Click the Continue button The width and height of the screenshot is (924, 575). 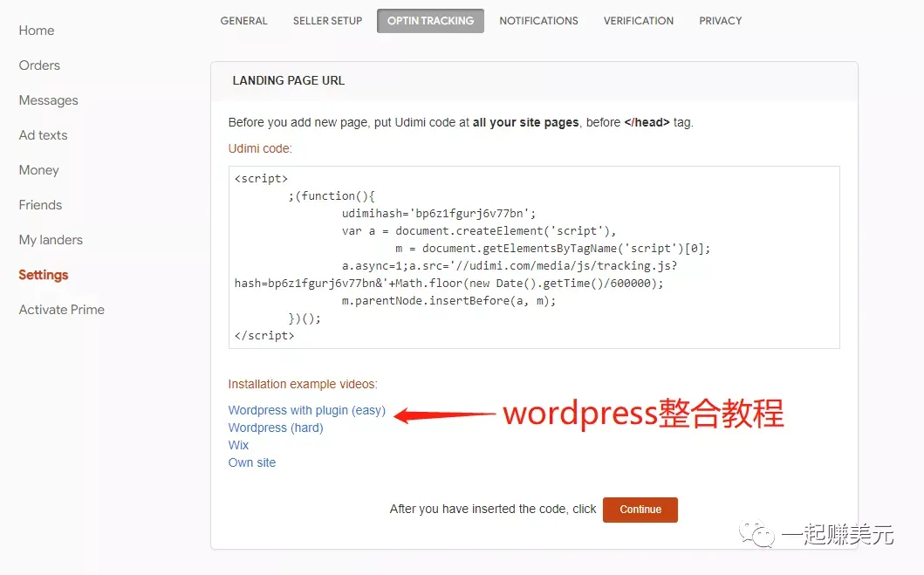click(x=640, y=510)
